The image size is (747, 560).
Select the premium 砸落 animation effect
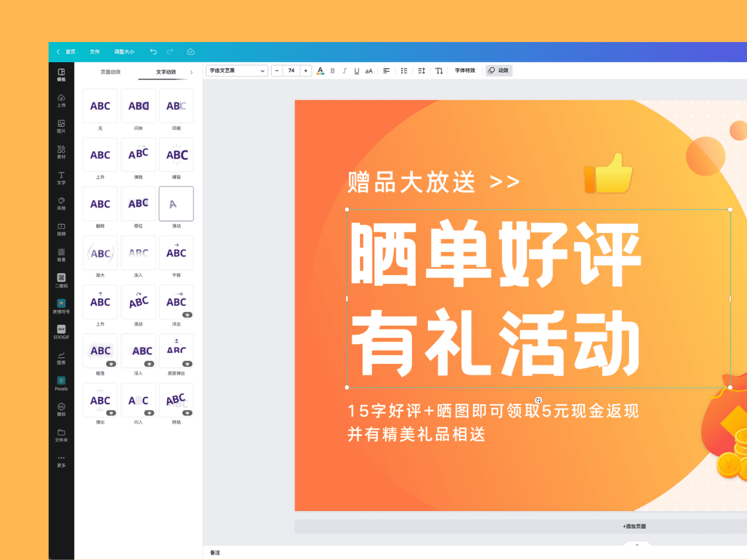coord(100,351)
